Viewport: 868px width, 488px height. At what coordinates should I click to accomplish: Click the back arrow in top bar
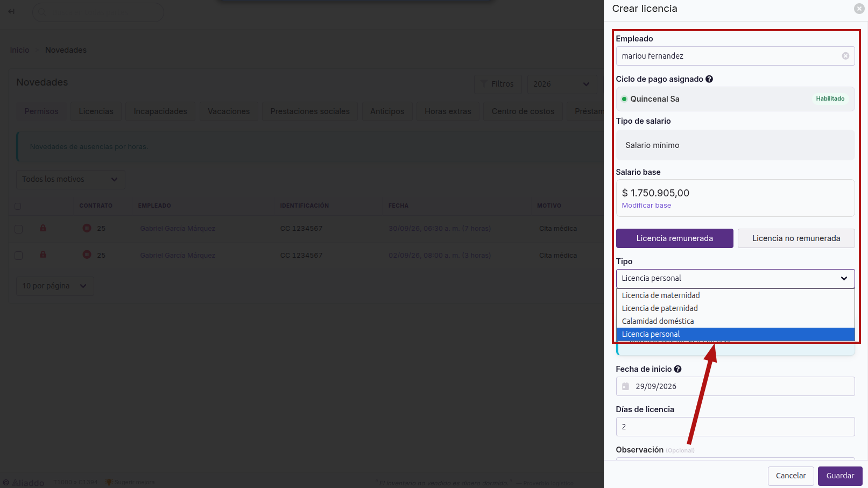coord(11,11)
